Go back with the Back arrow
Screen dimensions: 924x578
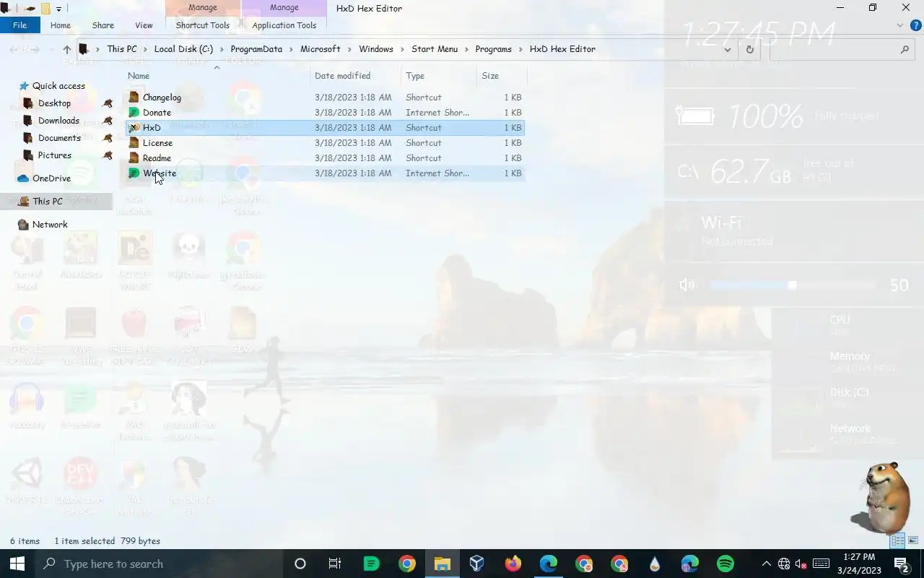click(14, 49)
